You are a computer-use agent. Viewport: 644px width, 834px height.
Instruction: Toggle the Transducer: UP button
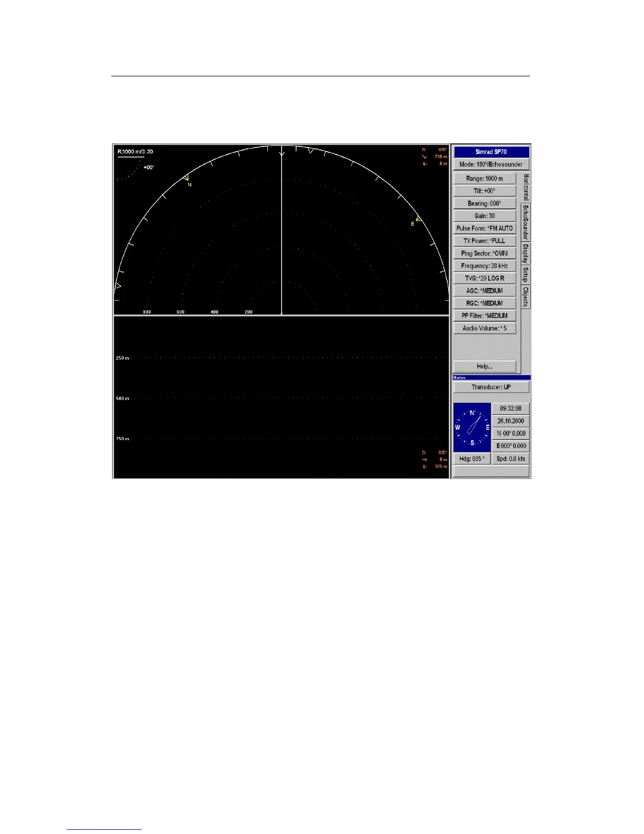click(491, 387)
